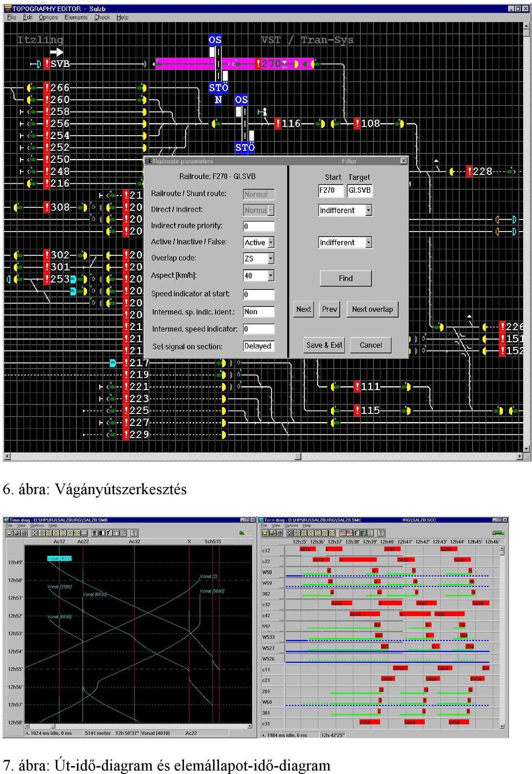Click the Target field containing Gl.SVB
Image resolution: width=532 pixels, height=774 pixels.
point(360,191)
